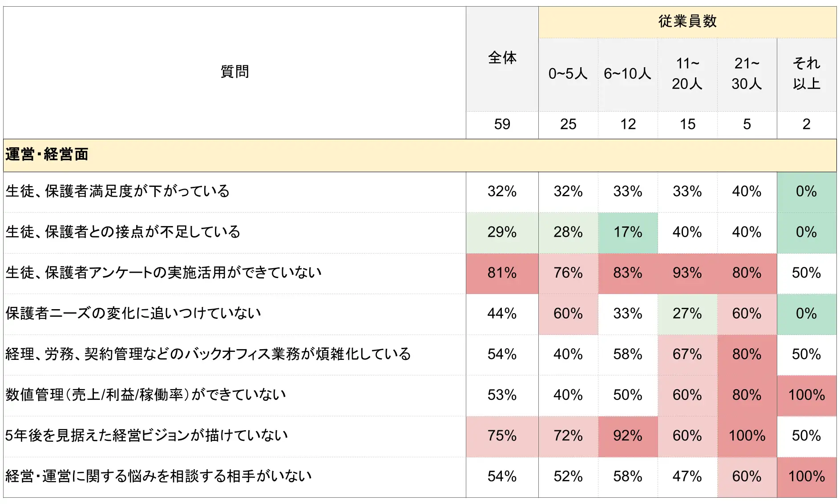840x504 pixels.
Task: Select the 11~20人 column header
Action: (x=687, y=74)
